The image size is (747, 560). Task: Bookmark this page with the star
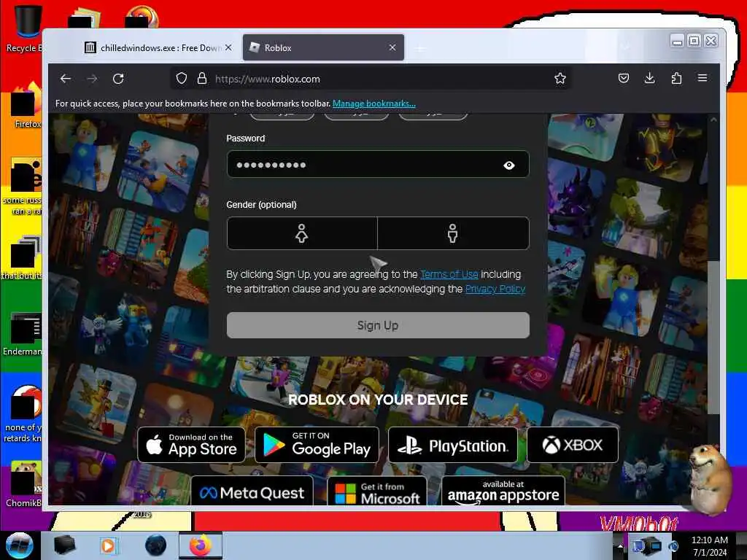point(560,78)
